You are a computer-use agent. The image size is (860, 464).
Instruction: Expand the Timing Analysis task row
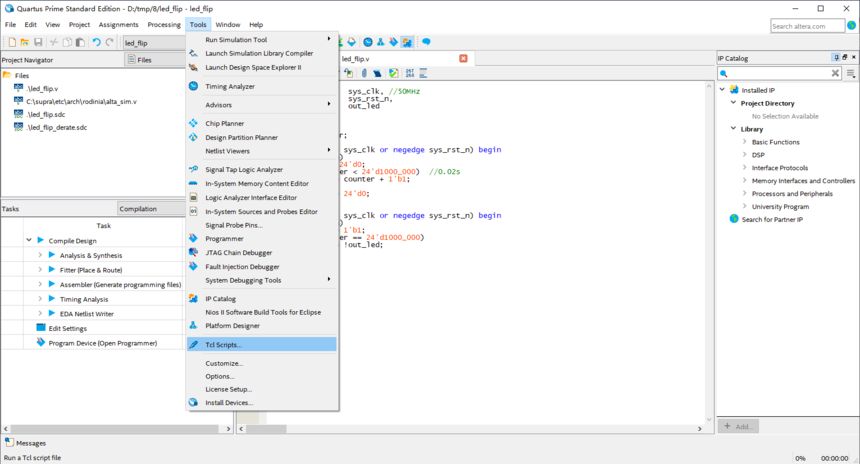[40, 299]
